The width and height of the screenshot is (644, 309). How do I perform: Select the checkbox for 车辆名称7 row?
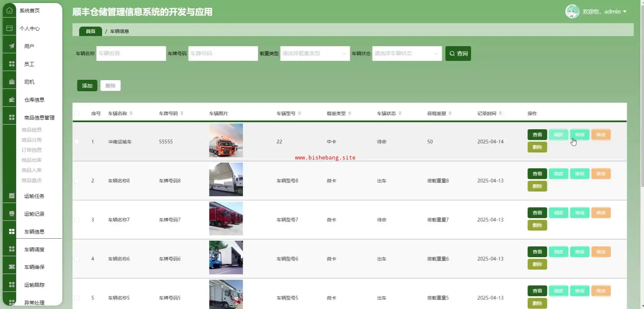(x=77, y=220)
